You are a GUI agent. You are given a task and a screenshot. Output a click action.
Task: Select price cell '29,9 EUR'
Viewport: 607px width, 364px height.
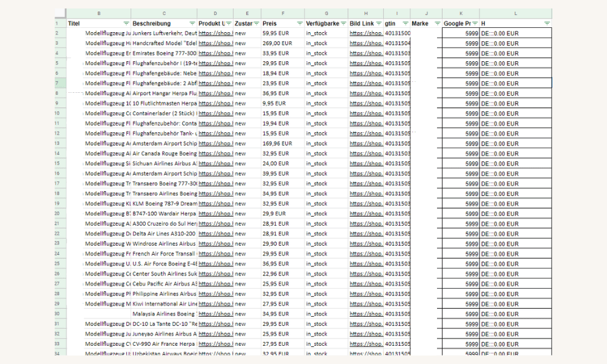click(283, 214)
